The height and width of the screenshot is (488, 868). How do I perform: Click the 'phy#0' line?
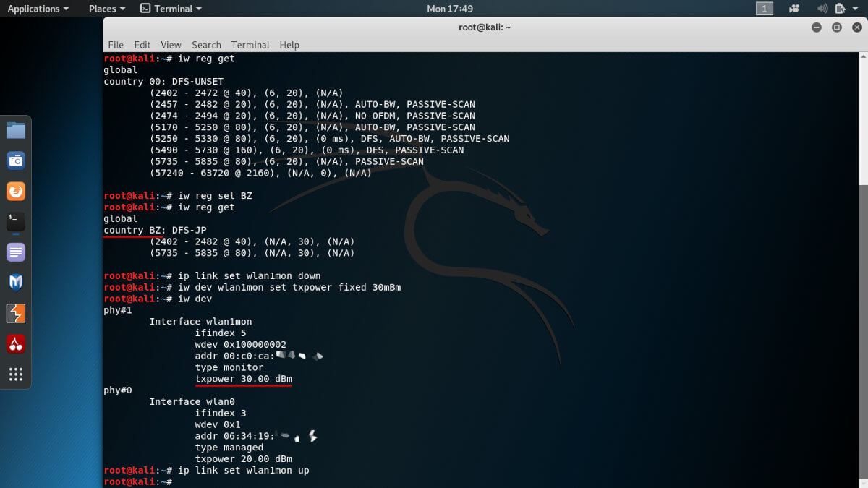(x=117, y=390)
